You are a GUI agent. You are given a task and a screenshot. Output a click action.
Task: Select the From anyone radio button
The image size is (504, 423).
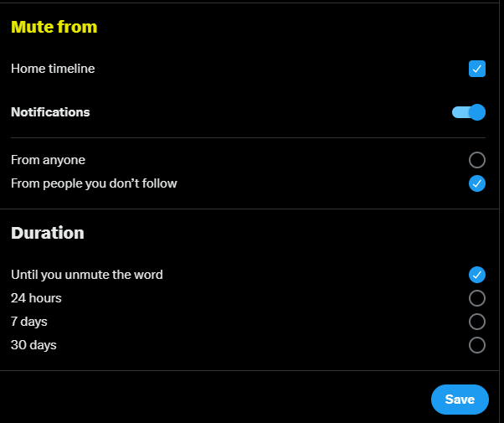(x=477, y=160)
